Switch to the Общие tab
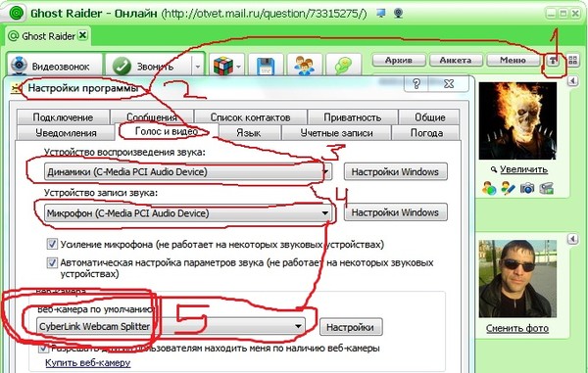Screen dimensions: 588x373 tap(430, 117)
